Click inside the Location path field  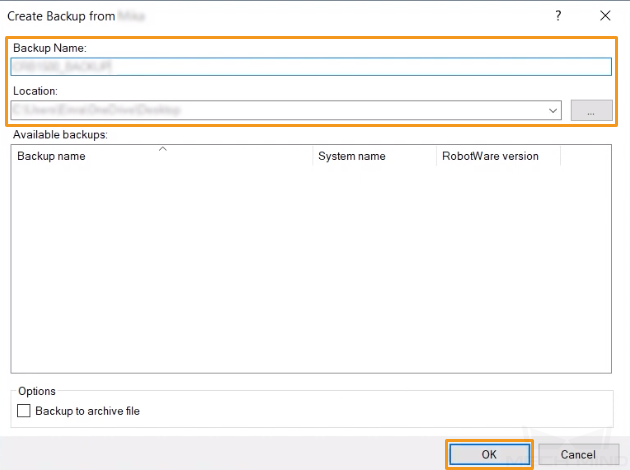pos(279,110)
